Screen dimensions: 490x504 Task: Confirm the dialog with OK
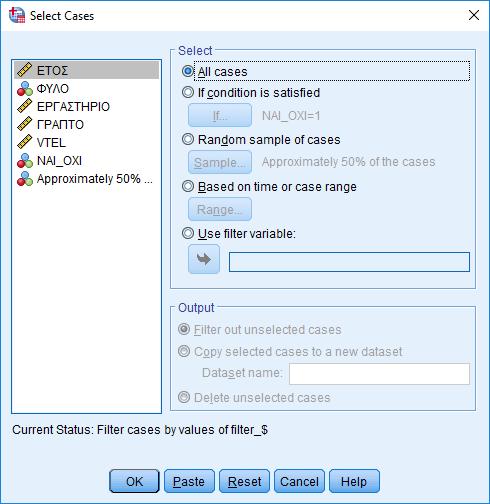(x=134, y=481)
